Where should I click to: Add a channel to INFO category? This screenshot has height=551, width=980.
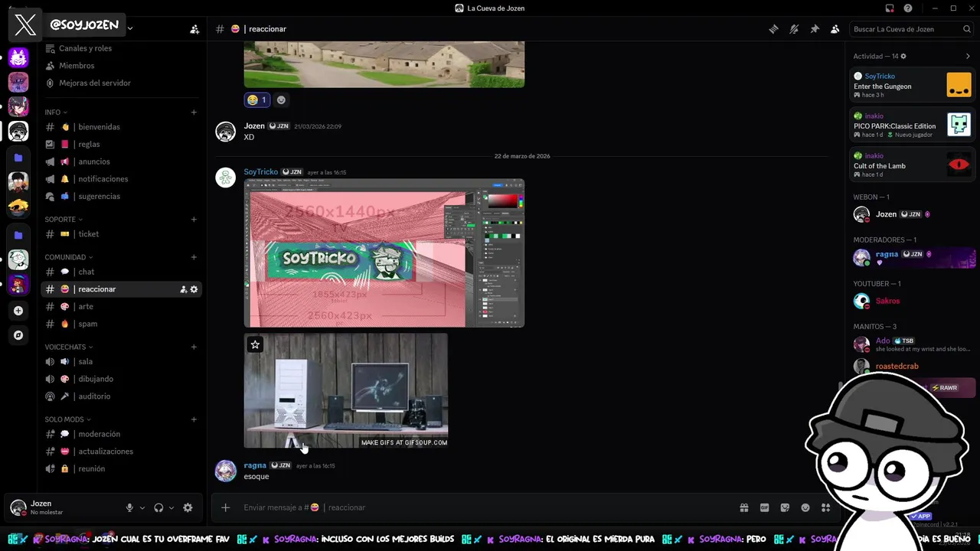point(194,112)
